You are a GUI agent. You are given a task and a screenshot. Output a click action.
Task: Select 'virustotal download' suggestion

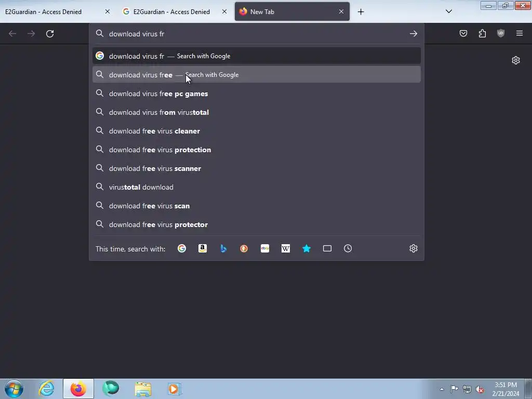tap(257, 187)
